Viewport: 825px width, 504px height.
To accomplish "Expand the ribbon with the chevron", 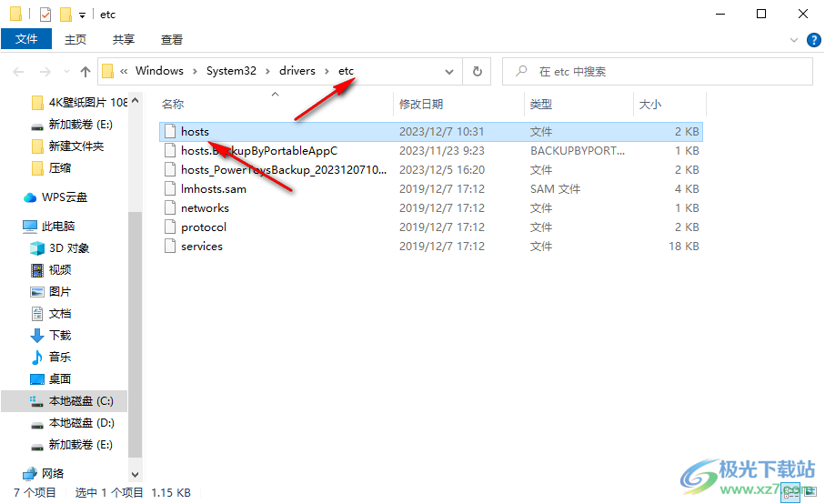I will [x=794, y=40].
